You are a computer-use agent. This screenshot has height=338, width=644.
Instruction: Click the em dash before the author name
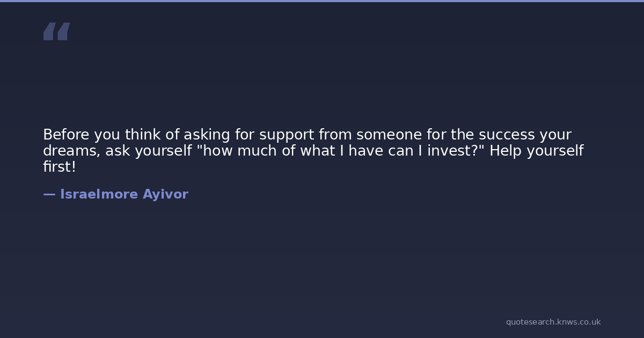pyautogui.click(x=49, y=194)
